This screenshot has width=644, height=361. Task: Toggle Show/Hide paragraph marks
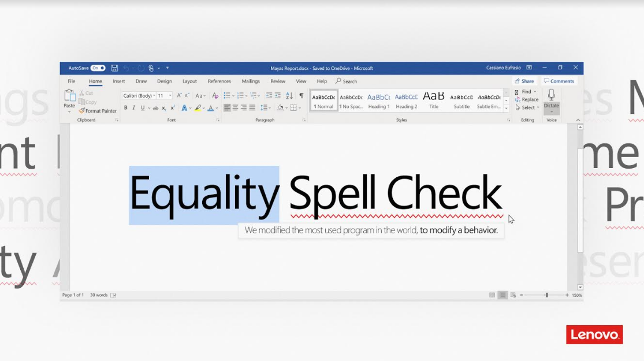pos(301,96)
